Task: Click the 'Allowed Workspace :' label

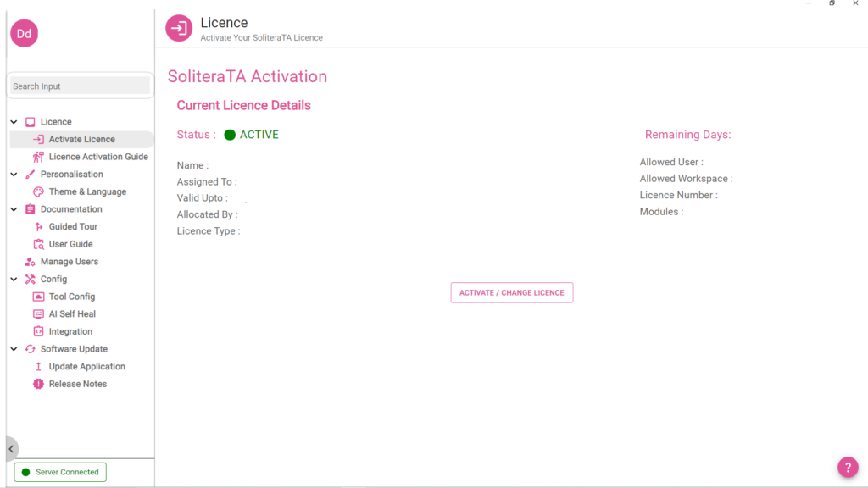Action: tap(686, 179)
